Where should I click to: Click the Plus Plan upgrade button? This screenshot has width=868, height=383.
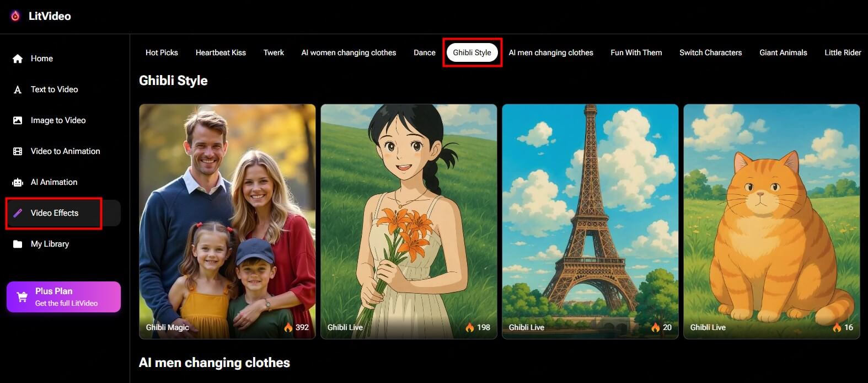pyautogui.click(x=63, y=297)
